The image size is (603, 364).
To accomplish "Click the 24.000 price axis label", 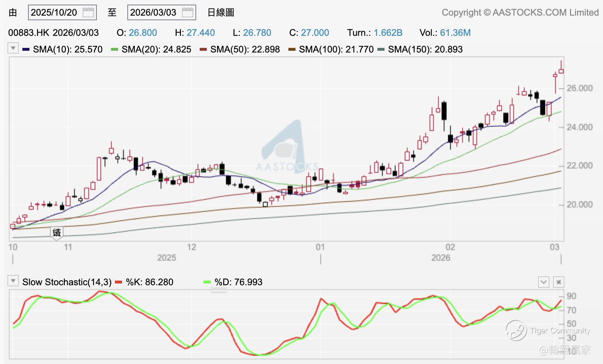I will [x=580, y=127].
